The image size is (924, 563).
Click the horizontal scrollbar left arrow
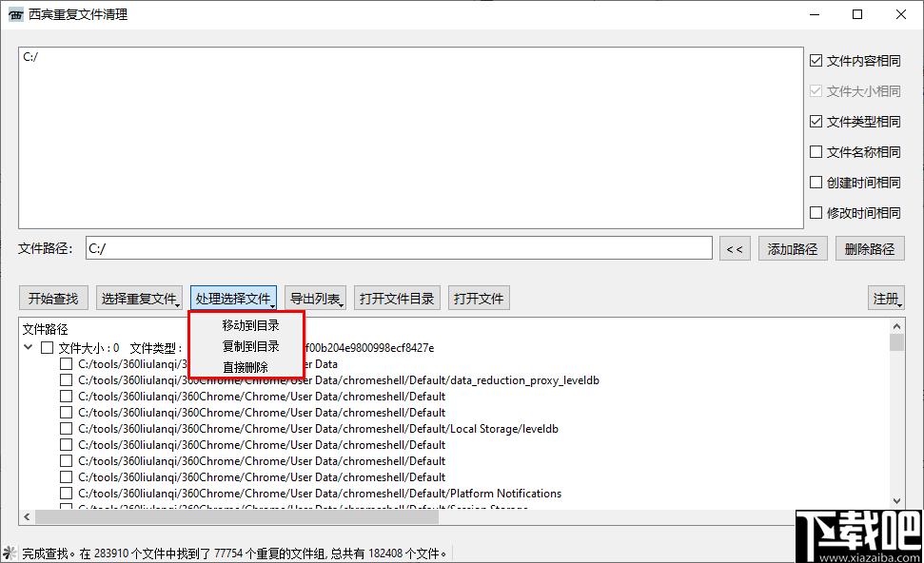coord(27,516)
